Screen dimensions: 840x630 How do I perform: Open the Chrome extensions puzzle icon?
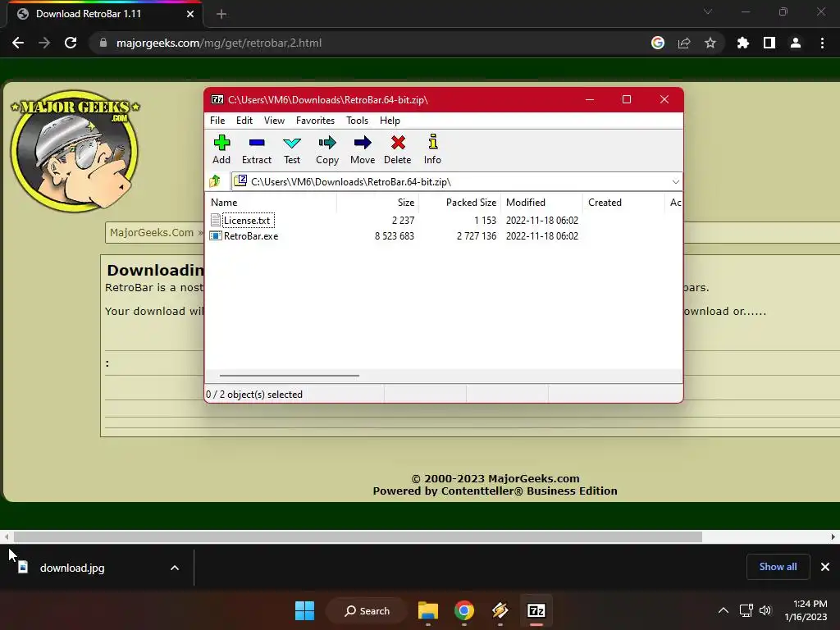[x=743, y=43]
